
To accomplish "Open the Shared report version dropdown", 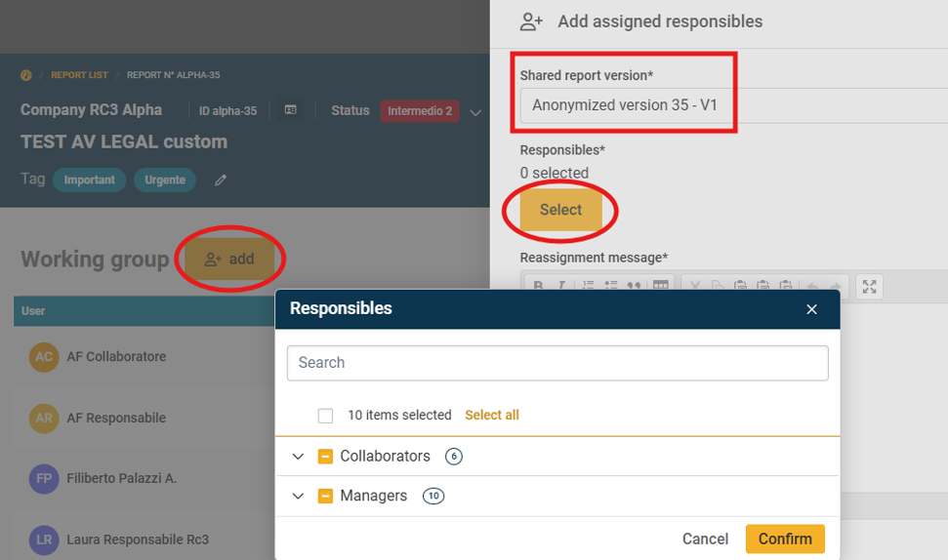I will 732,105.
